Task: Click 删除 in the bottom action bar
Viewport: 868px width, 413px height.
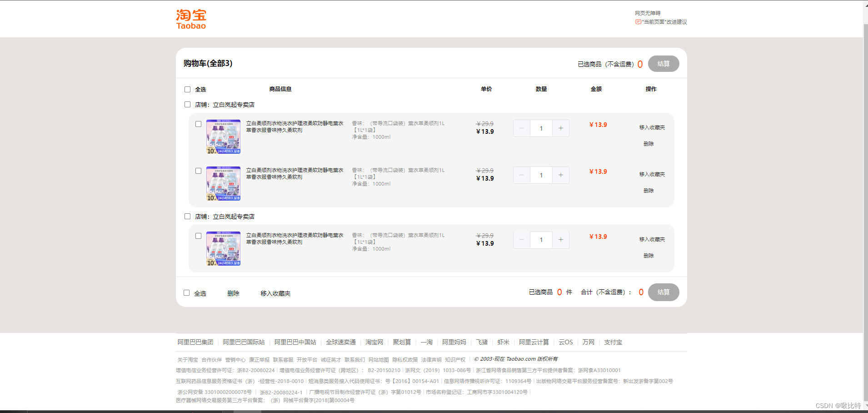Action: (233, 293)
